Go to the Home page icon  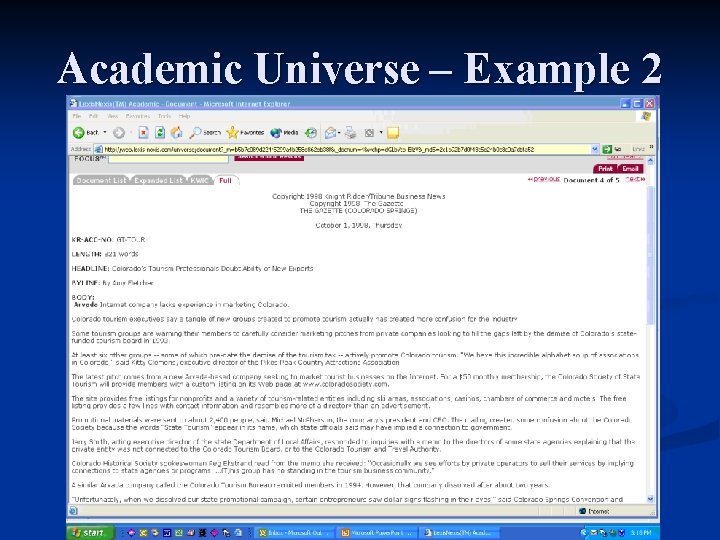click(x=176, y=133)
